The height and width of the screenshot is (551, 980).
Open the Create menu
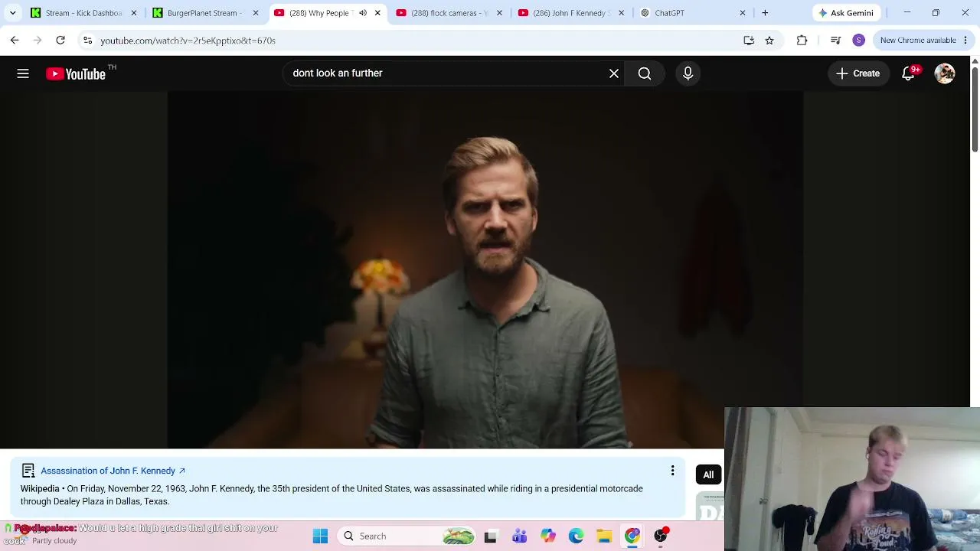(x=858, y=73)
